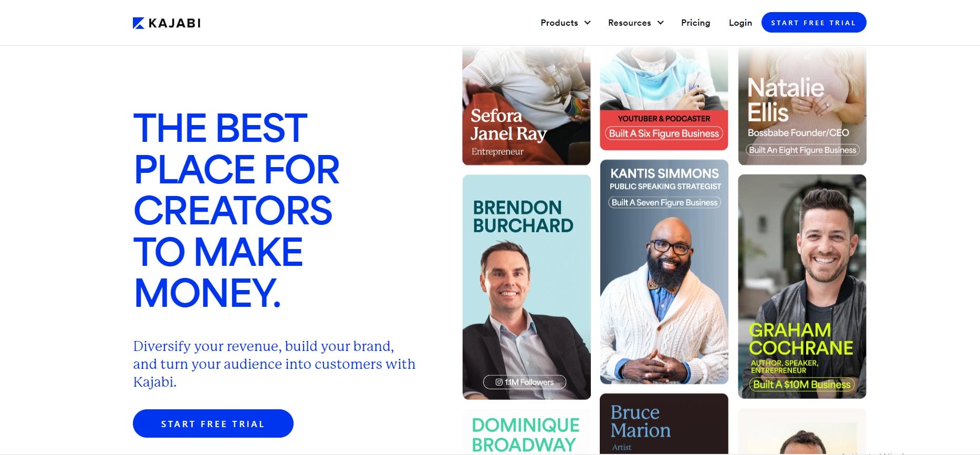Expand the Products dropdown chevron
Image resolution: width=980 pixels, height=455 pixels.
tap(588, 23)
